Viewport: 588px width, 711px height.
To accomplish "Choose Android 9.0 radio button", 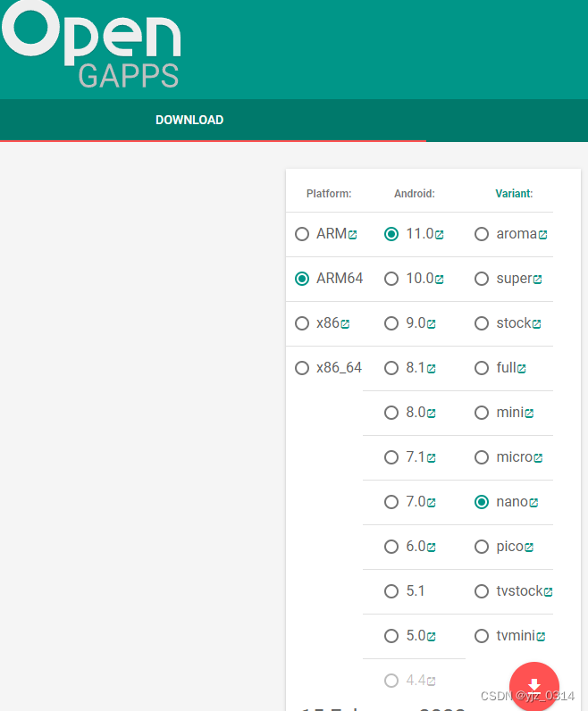I will (391, 323).
